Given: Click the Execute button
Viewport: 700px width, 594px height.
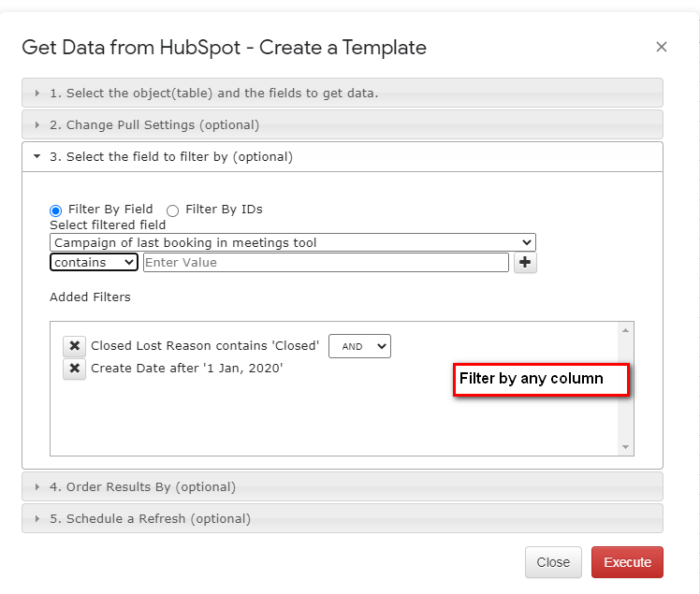Looking at the screenshot, I should (627, 562).
